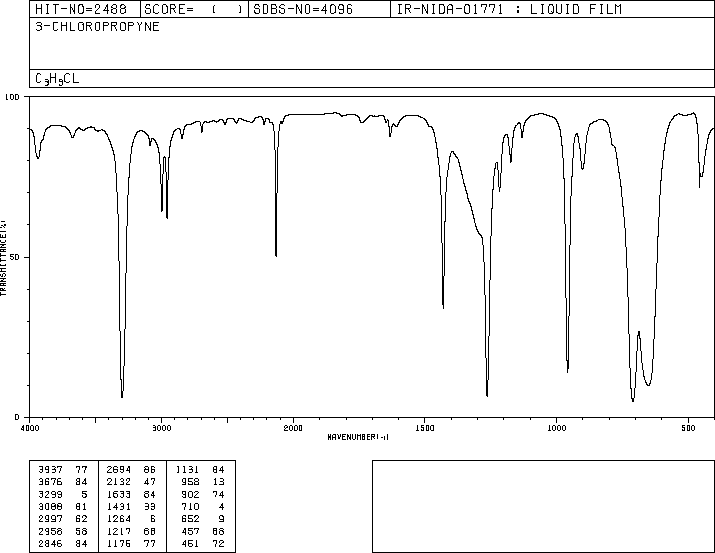Image resolution: width=715 pixels, height=553 pixels.
Task: Click transmittance 47 beside 2132
Action: coord(150,482)
